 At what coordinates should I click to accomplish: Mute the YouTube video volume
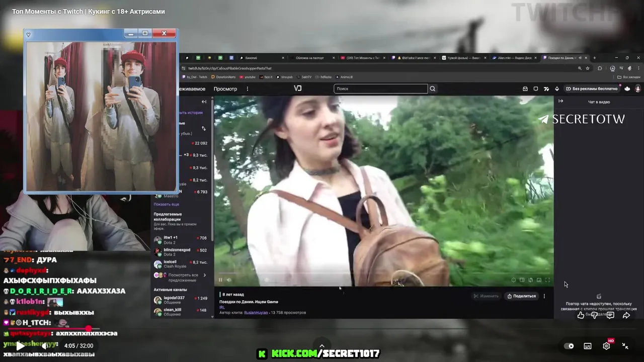44,345
